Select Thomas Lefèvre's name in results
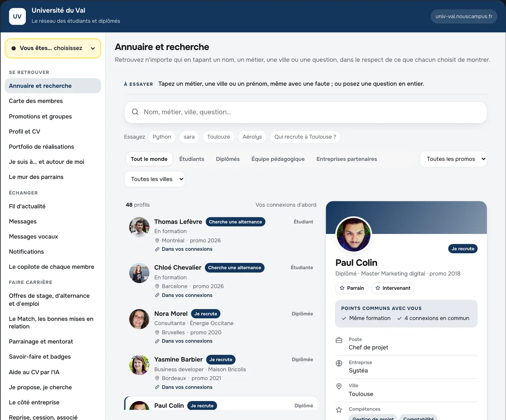Screen dimensions: 506x420 [x=178, y=222]
